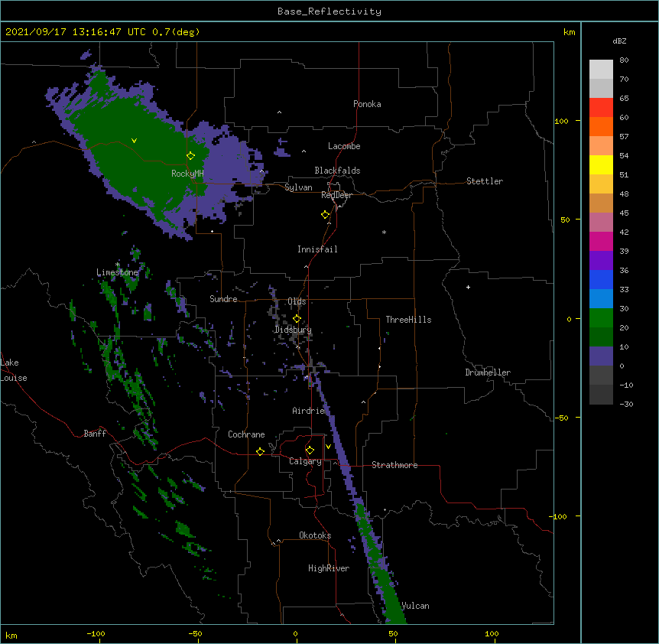Select the red 65 dBZ color swatch
659x644 pixels.
pos(601,108)
